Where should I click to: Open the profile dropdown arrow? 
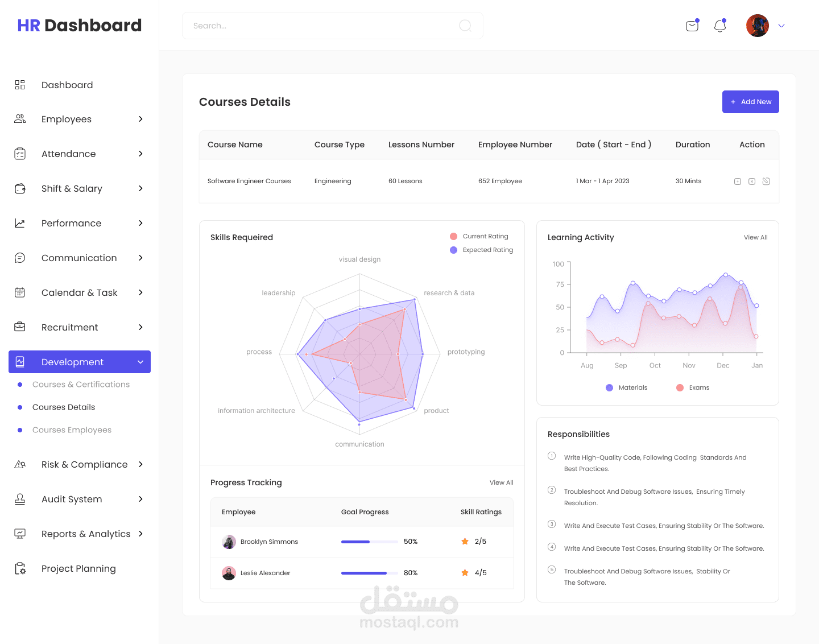click(x=781, y=26)
